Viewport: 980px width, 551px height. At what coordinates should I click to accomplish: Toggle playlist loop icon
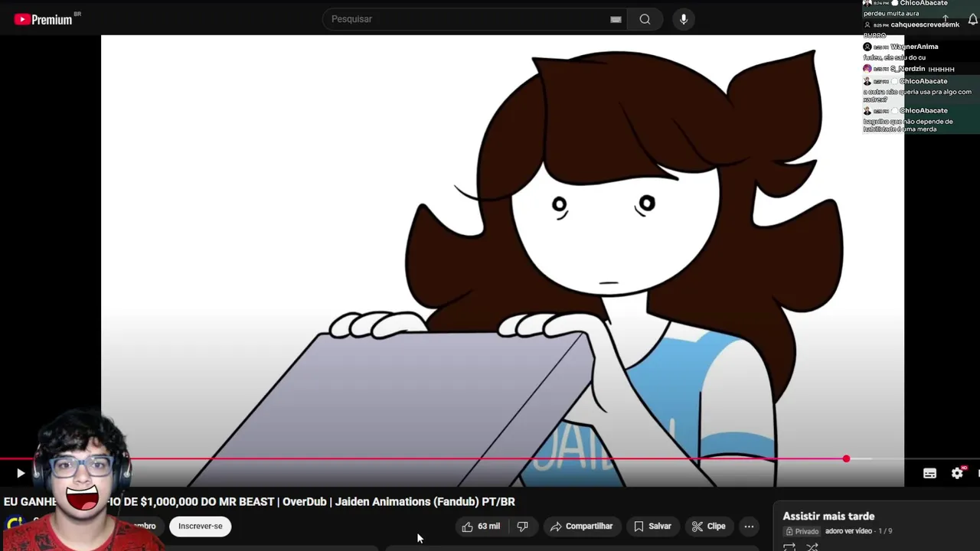(x=789, y=546)
